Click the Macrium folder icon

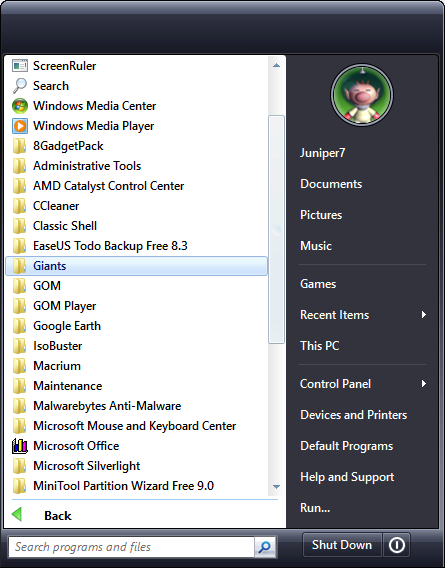20,366
